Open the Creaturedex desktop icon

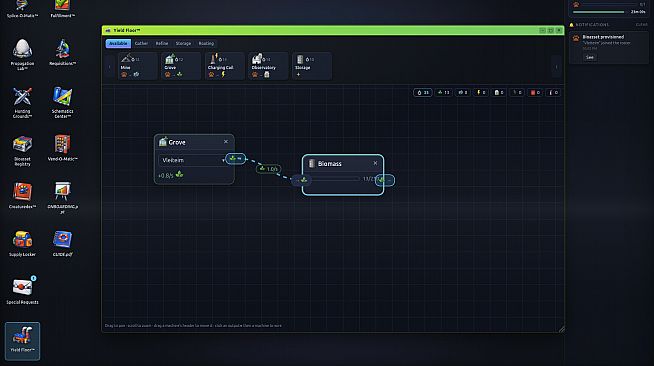22,195
